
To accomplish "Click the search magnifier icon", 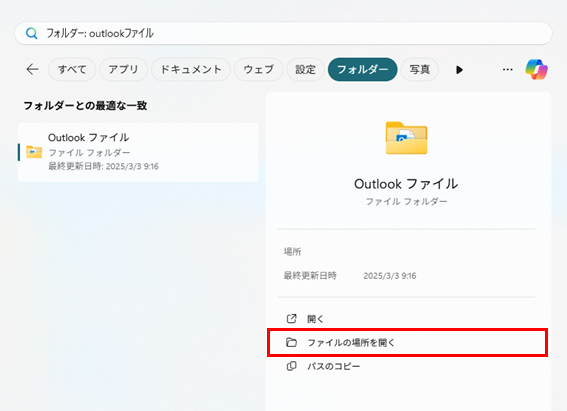I will [x=31, y=34].
